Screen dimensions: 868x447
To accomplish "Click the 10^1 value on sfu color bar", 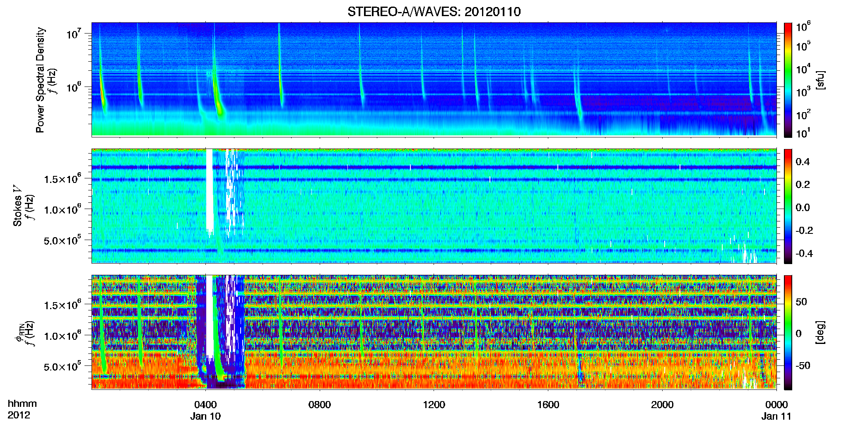I will [x=803, y=133].
